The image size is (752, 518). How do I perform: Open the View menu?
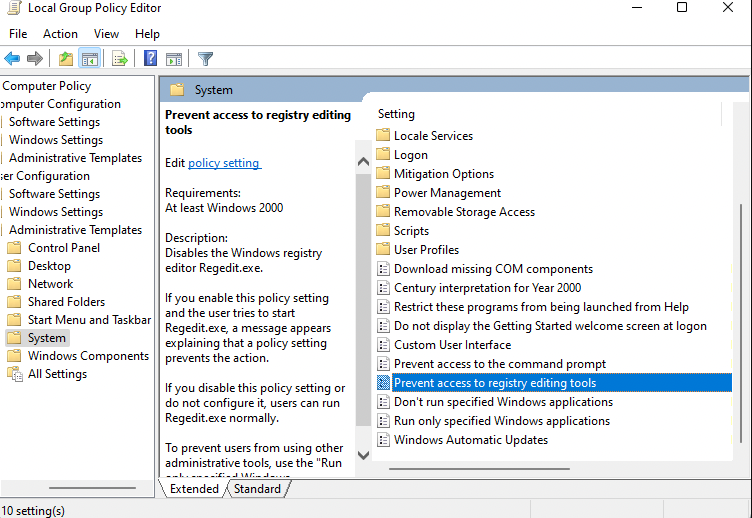click(106, 34)
